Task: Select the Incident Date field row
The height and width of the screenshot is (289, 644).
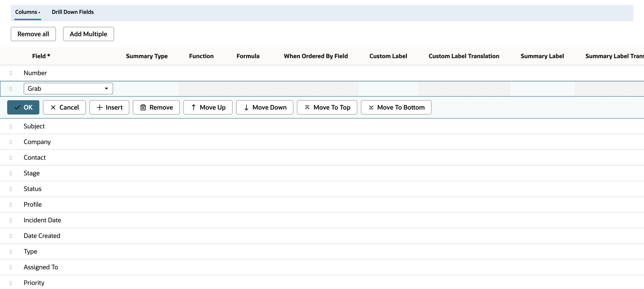Action: click(x=322, y=220)
